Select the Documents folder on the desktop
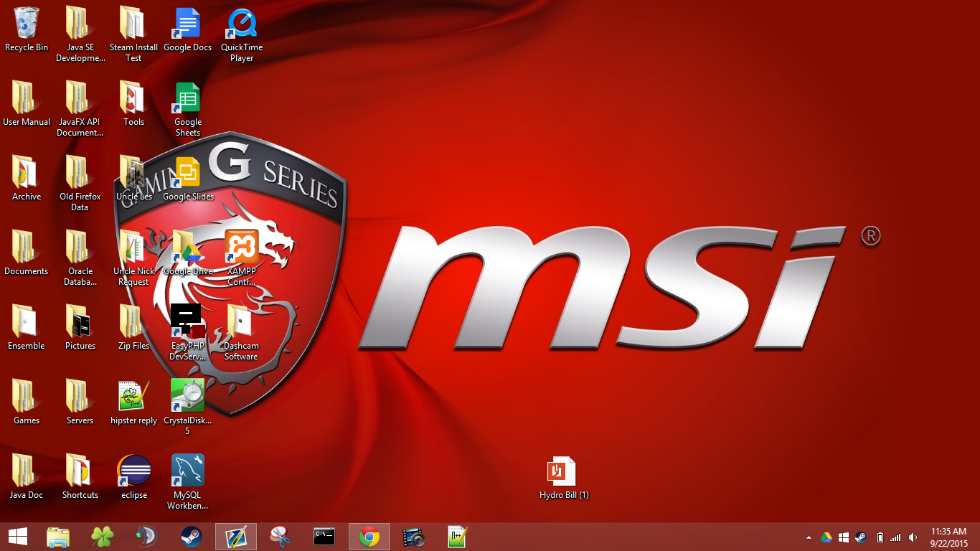Viewport: 980px width, 551px height. tap(27, 254)
